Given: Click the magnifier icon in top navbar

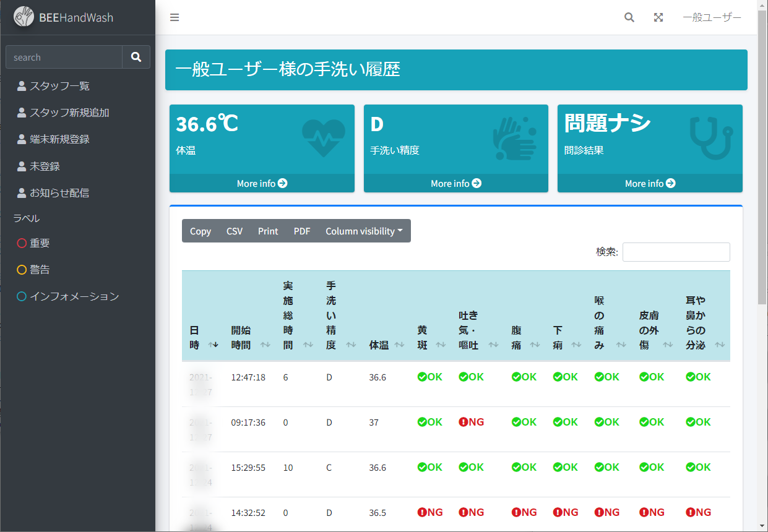Looking at the screenshot, I should tap(629, 17).
